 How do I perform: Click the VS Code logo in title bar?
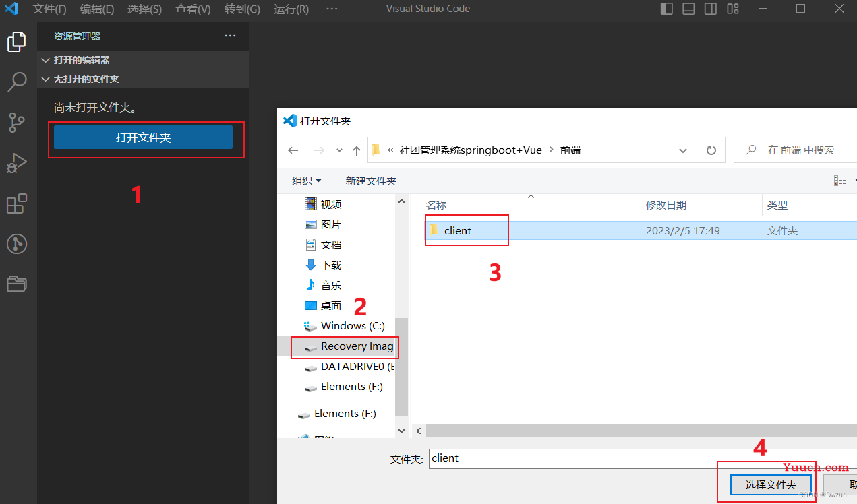(x=11, y=9)
